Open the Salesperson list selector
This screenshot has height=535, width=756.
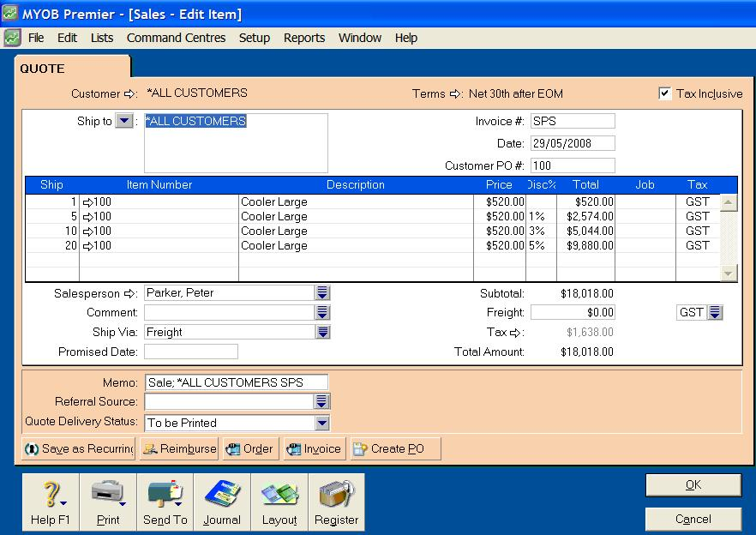322,292
